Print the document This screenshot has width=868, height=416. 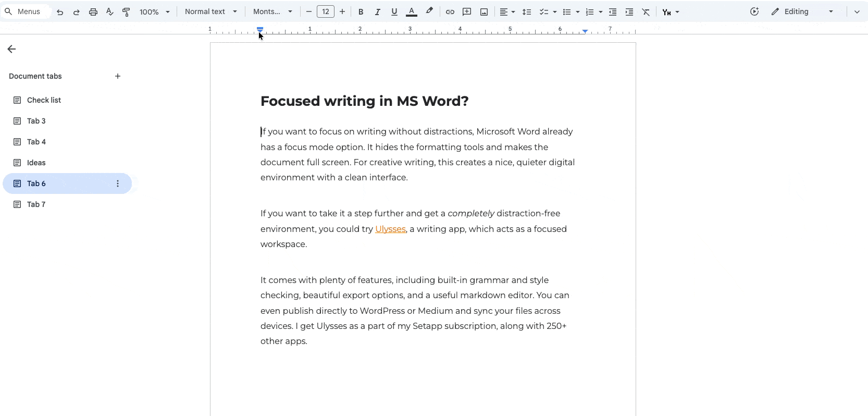click(x=93, y=11)
